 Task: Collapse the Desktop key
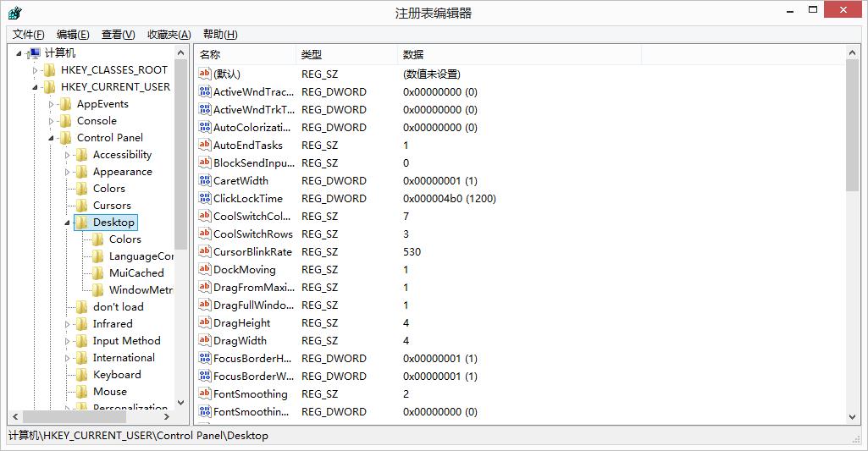pyautogui.click(x=68, y=223)
